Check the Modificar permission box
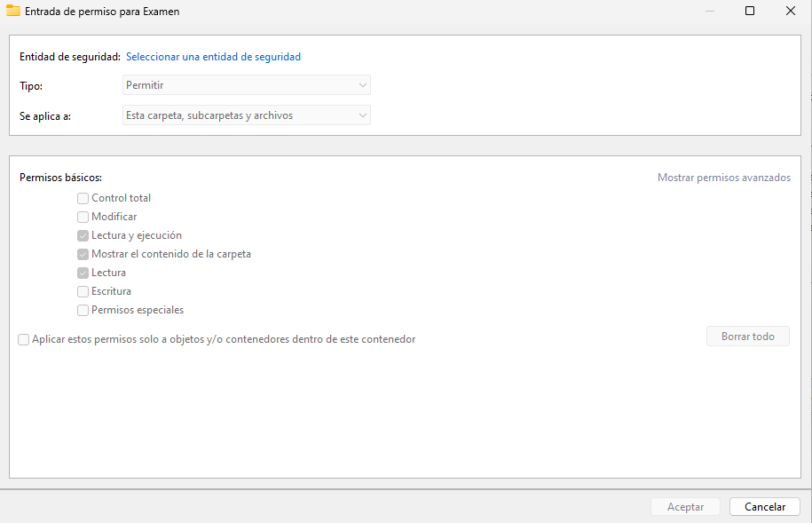The height and width of the screenshot is (523, 812). click(83, 217)
